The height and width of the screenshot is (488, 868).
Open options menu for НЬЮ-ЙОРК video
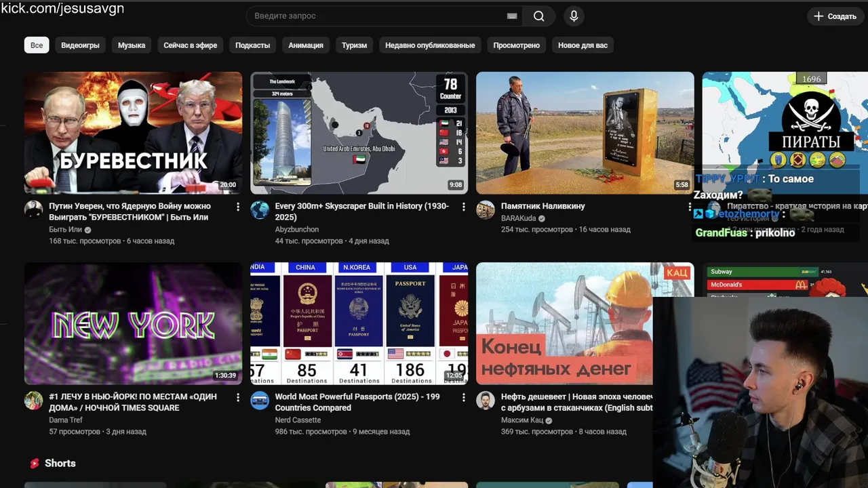pos(237,397)
